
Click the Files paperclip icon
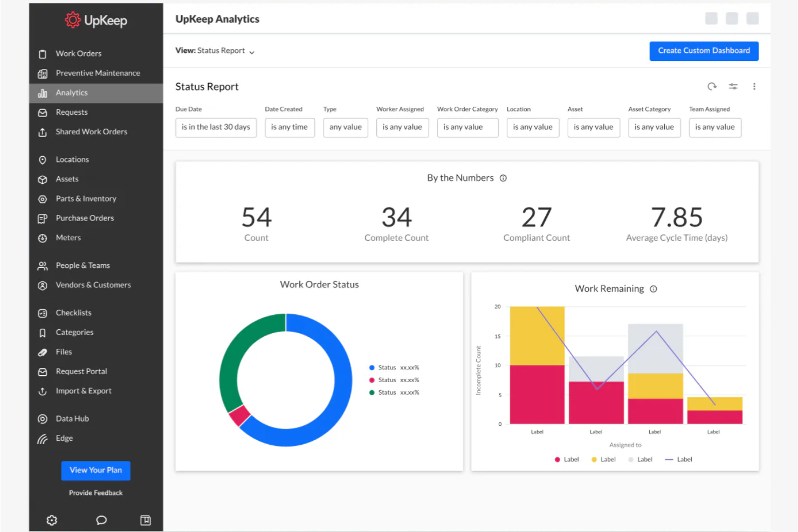coord(43,352)
